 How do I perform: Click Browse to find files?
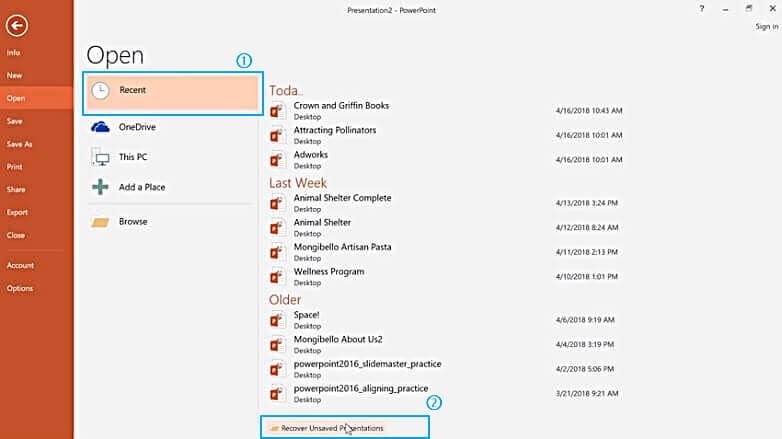(133, 221)
